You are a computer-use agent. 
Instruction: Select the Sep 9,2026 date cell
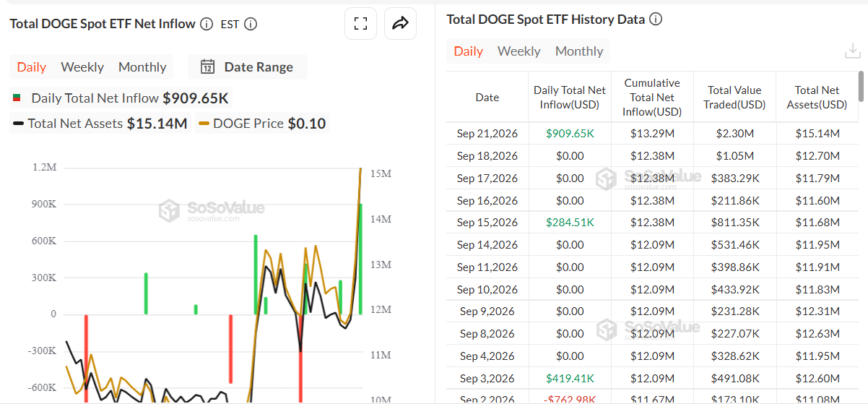[487, 311]
